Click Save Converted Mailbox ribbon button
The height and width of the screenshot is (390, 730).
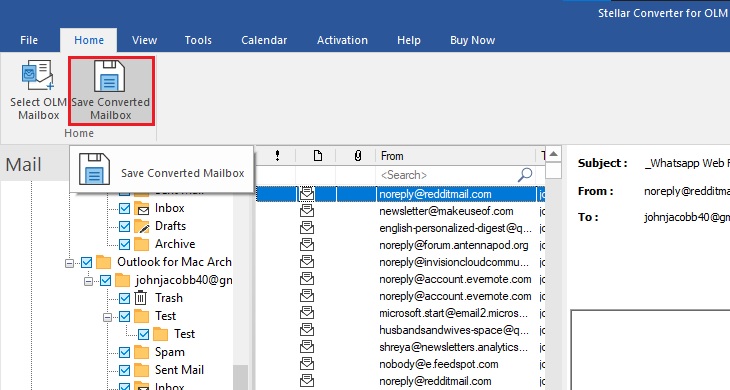click(x=111, y=91)
